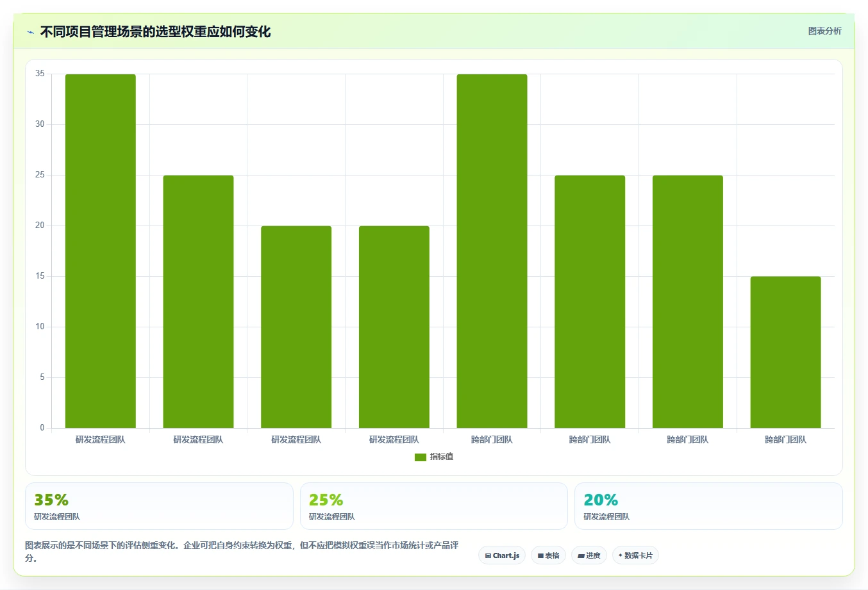Click the 研发流程团队 bar with value 25

click(x=198, y=302)
